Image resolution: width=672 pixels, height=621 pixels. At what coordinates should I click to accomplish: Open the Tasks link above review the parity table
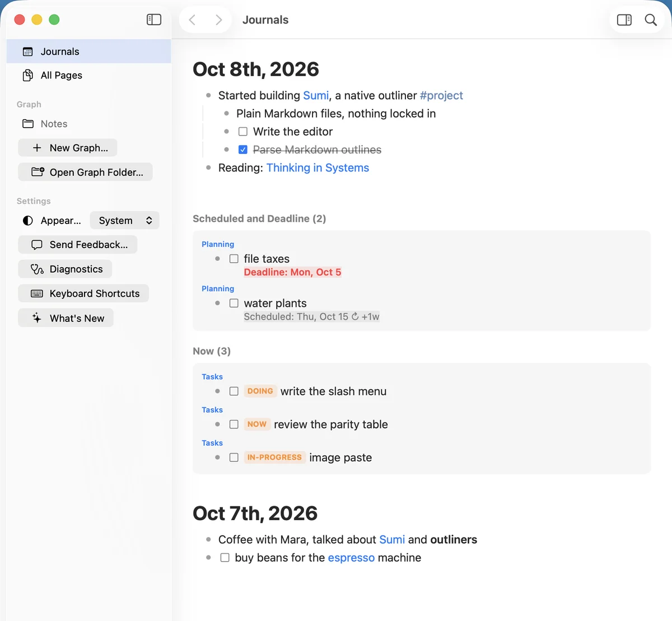tap(212, 410)
